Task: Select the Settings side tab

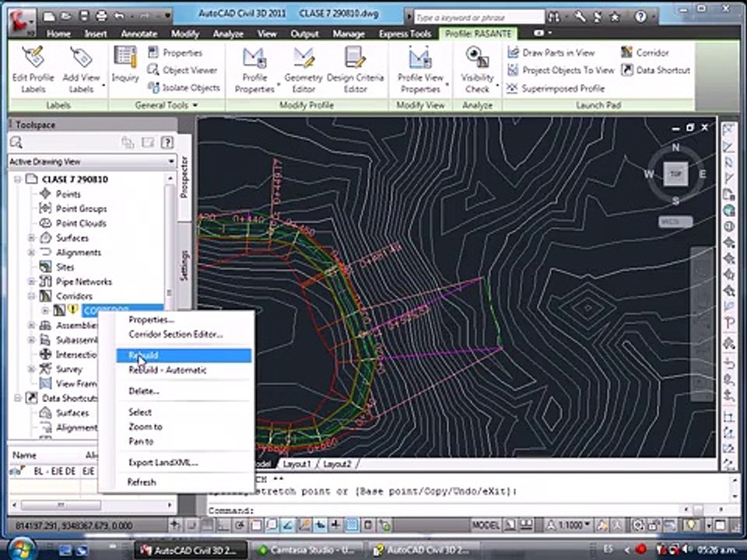Action: pos(184,264)
